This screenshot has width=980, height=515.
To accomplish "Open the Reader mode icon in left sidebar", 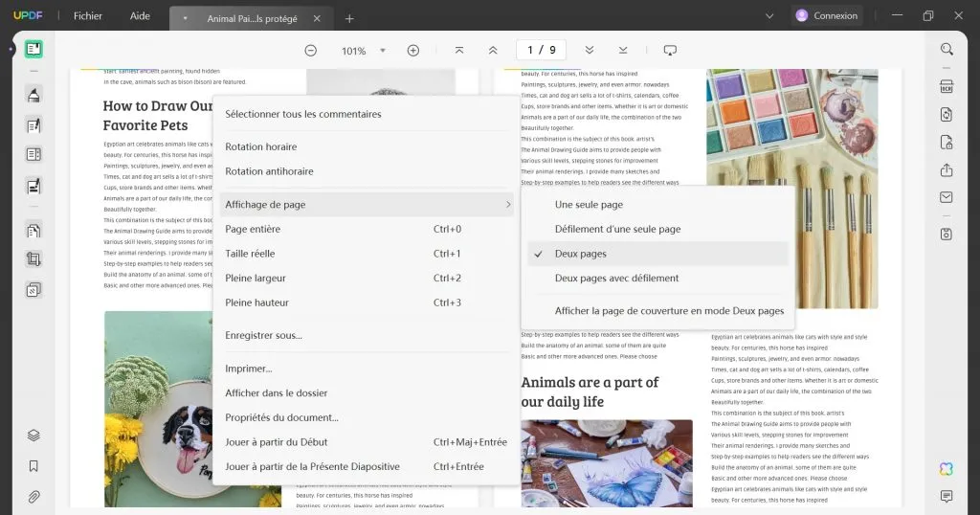I will point(33,50).
